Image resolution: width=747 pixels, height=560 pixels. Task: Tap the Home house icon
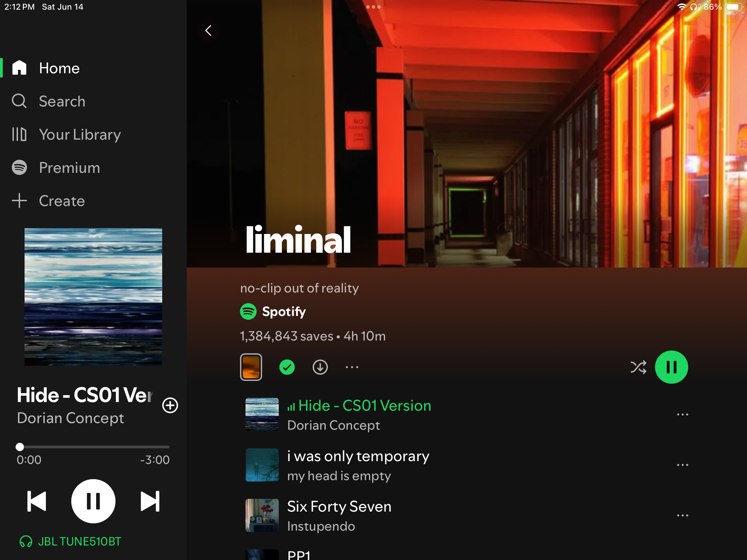pos(19,67)
